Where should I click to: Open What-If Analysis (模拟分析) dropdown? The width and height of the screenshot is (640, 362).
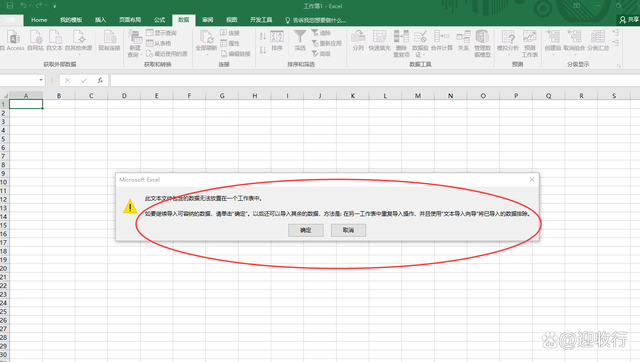coord(508,42)
